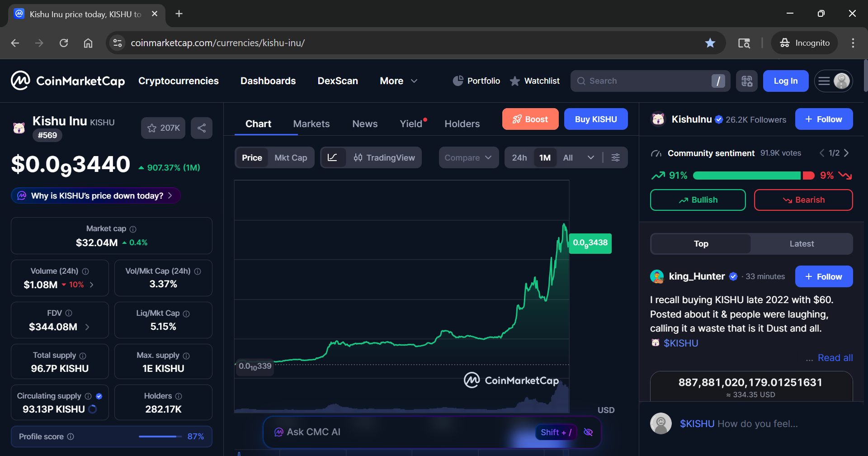868x456 pixels.
Task: Open the Chart tab
Action: point(258,124)
